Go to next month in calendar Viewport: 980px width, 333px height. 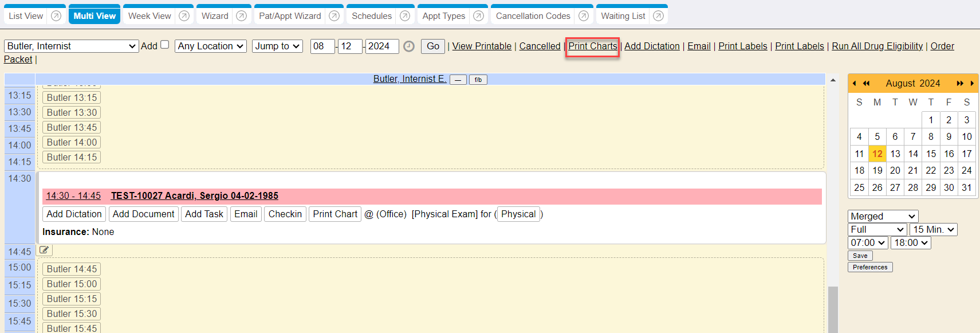(x=972, y=83)
